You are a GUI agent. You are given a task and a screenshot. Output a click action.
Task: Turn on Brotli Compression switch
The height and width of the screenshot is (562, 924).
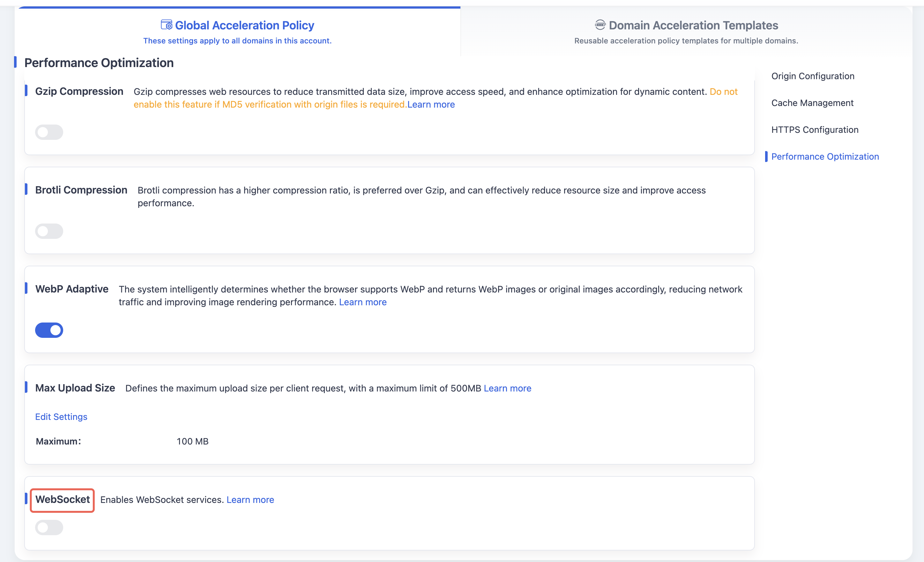click(49, 231)
